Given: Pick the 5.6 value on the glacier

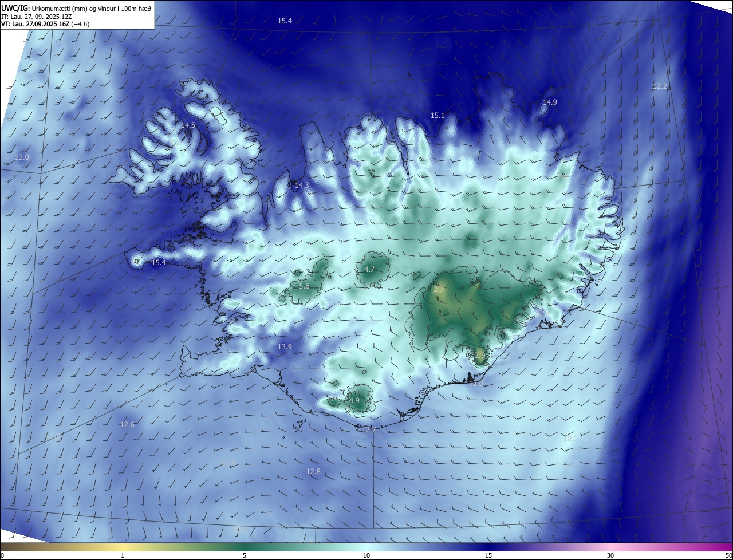Looking at the screenshot, I should [304, 286].
